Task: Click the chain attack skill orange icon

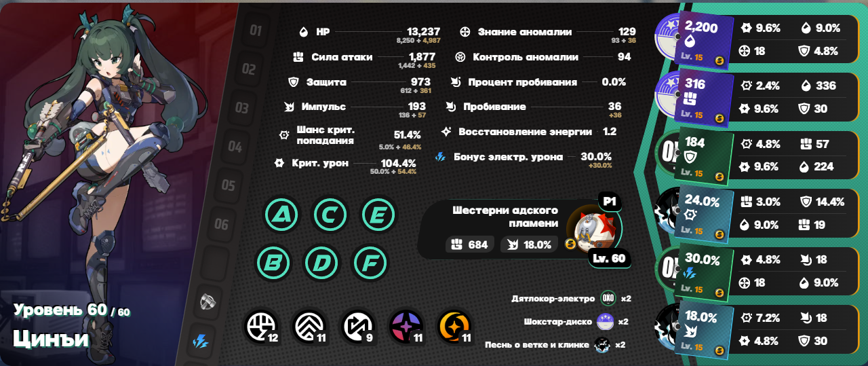Action: [454, 327]
